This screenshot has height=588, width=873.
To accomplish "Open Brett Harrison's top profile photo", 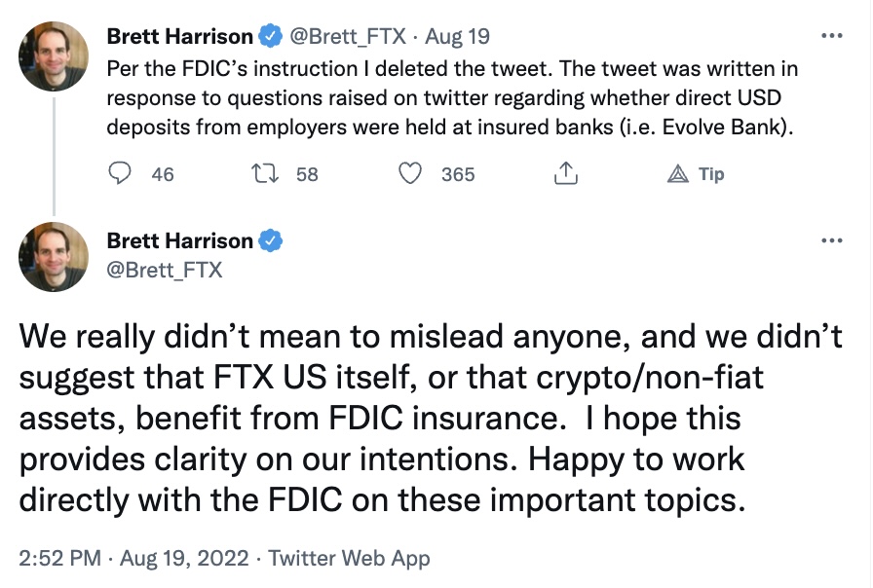I will 54,56.
